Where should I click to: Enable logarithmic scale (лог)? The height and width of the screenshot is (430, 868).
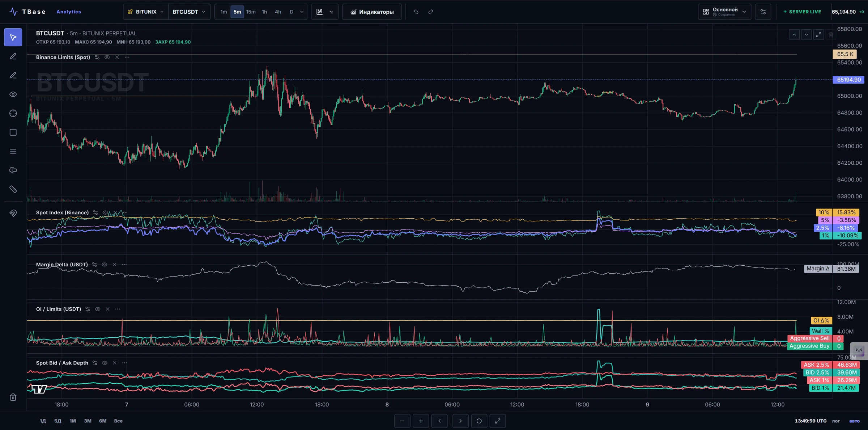pos(836,421)
